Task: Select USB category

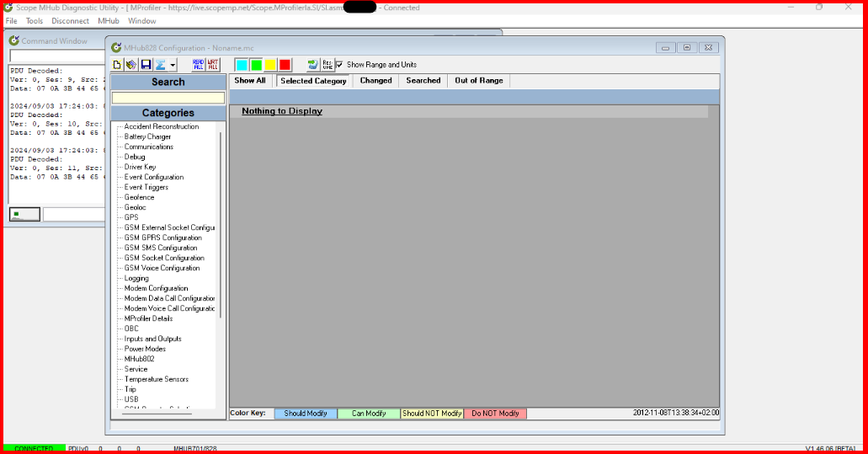Action: (131, 399)
